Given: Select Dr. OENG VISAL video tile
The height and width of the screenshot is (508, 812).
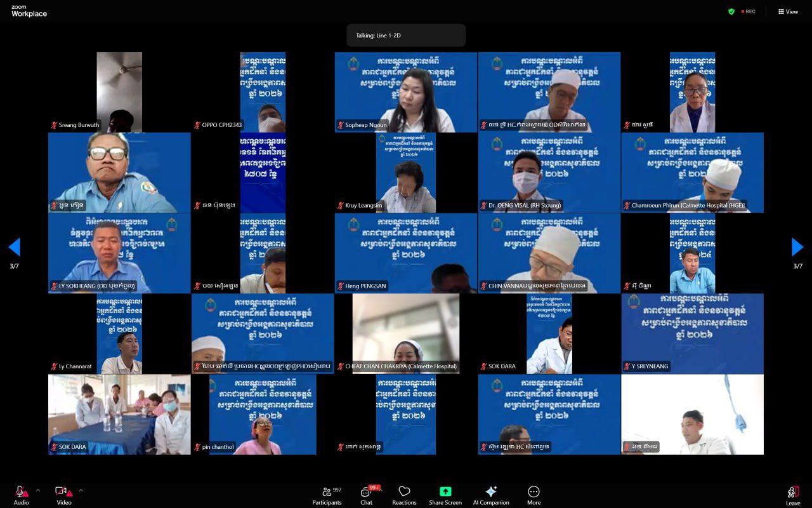Looking at the screenshot, I should pyautogui.click(x=549, y=172).
